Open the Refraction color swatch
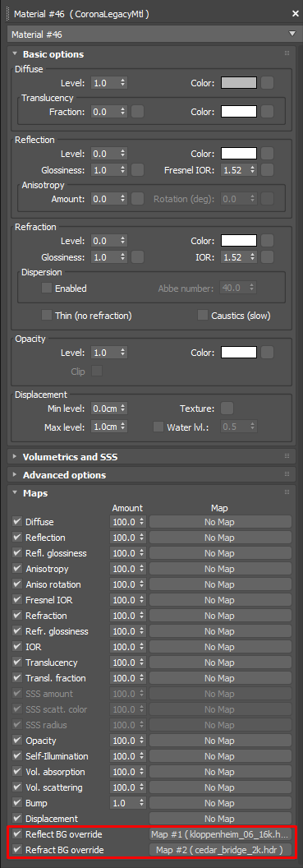The image size is (303, 868). click(x=239, y=241)
